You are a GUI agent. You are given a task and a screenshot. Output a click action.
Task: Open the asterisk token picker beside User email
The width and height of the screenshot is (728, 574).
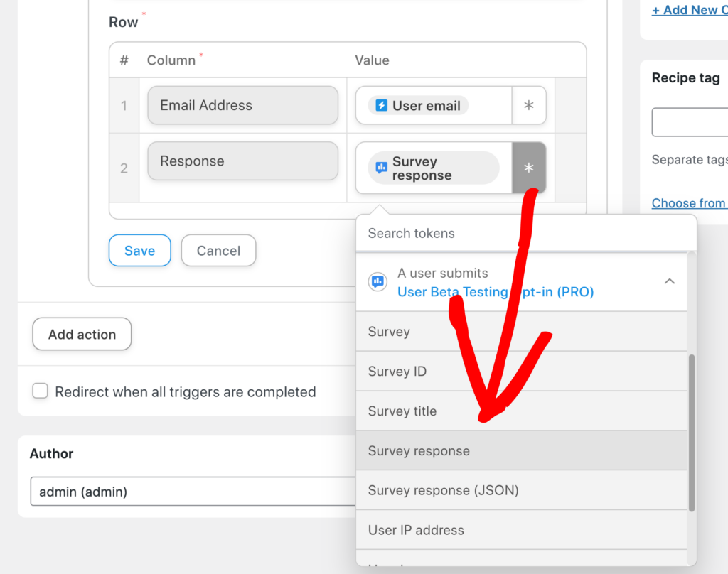[x=529, y=104]
